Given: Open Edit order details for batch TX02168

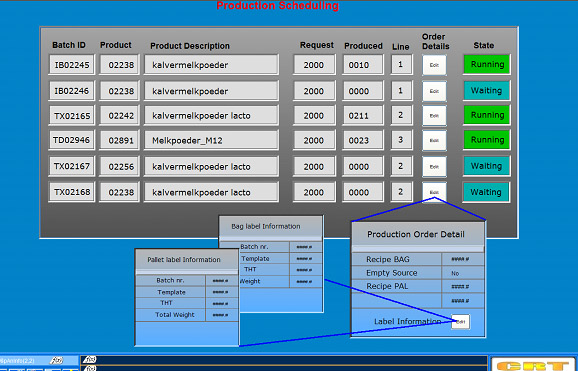Looking at the screenshot, I should tap(434, 192).
